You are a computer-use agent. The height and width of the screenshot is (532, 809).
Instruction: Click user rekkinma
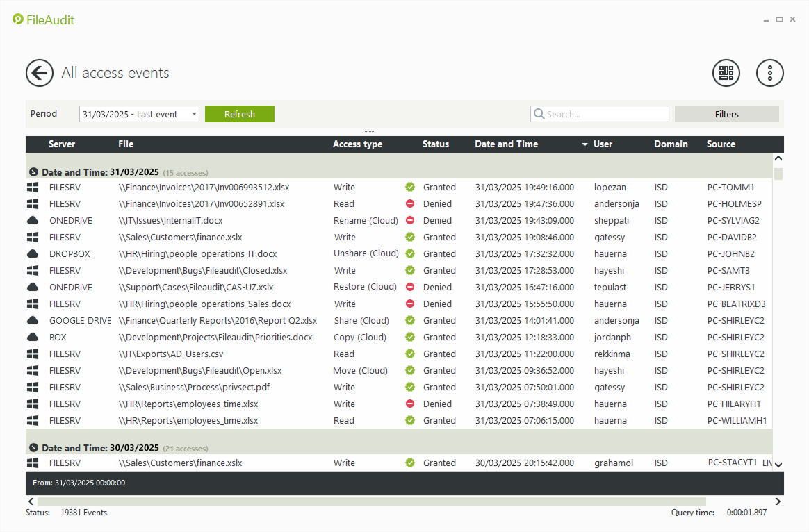point(612,354)
